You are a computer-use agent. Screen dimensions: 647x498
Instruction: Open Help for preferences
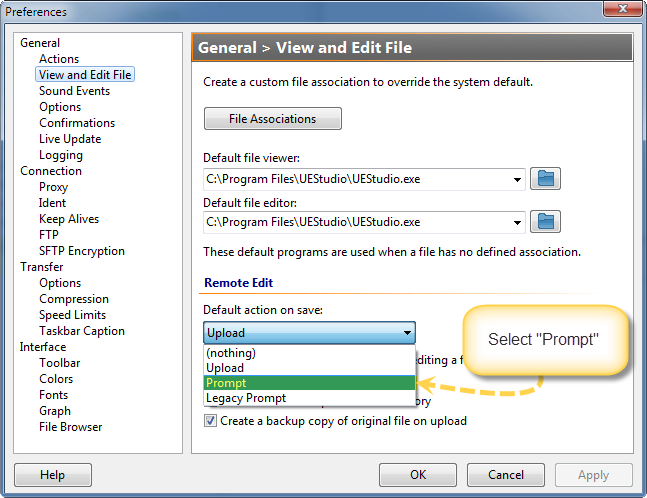pos(53,475)
